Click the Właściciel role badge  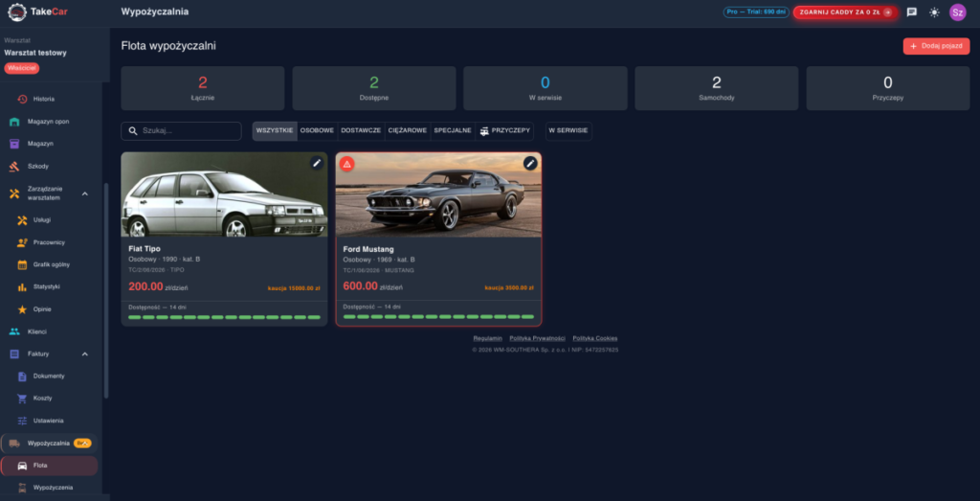(x=22, y=68)
